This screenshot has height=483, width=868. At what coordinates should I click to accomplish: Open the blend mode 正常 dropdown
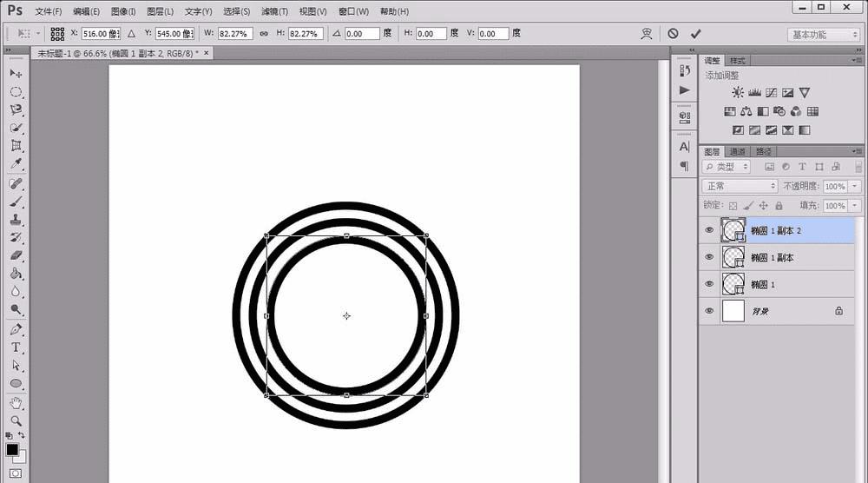[x=740, y=186]
